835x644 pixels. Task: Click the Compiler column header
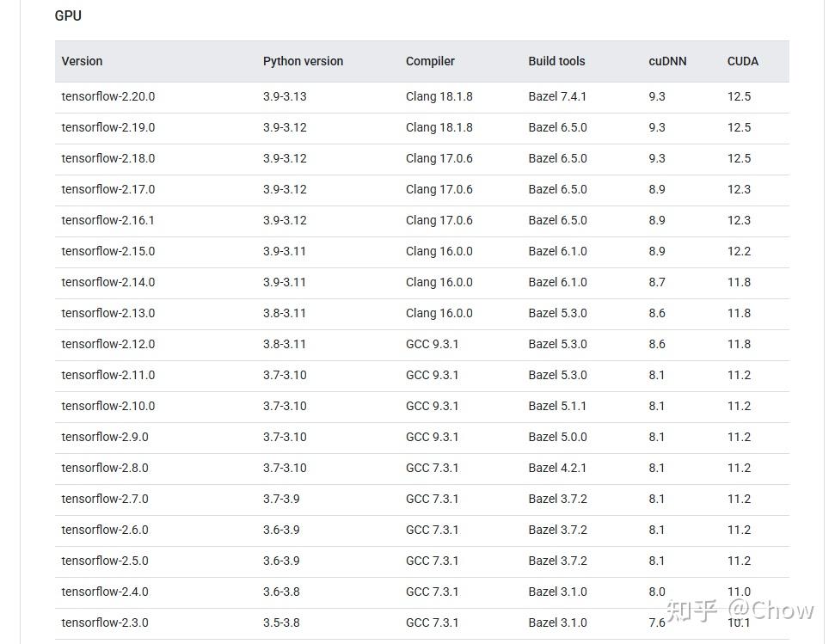430,61
